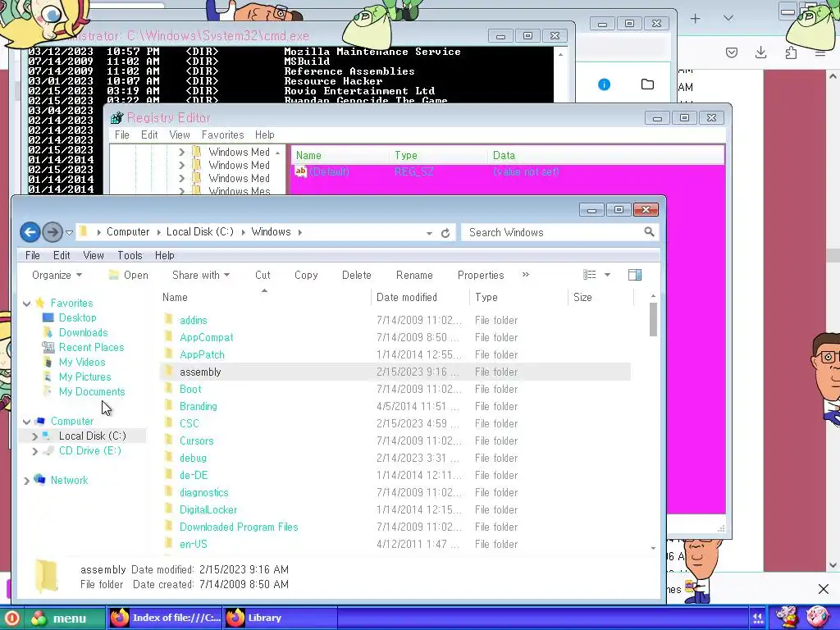
Task: Open a new Firefox tab
Action: (x=695, y=19)
